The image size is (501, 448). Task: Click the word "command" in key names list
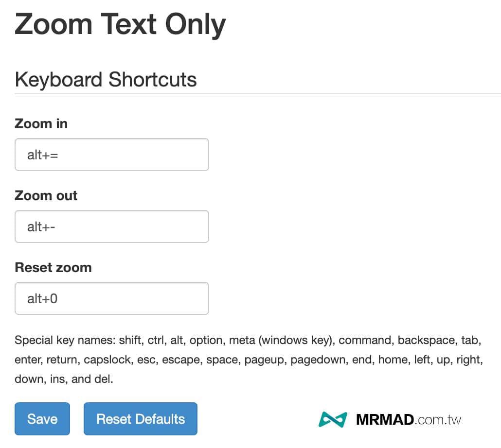pos(366,341)
